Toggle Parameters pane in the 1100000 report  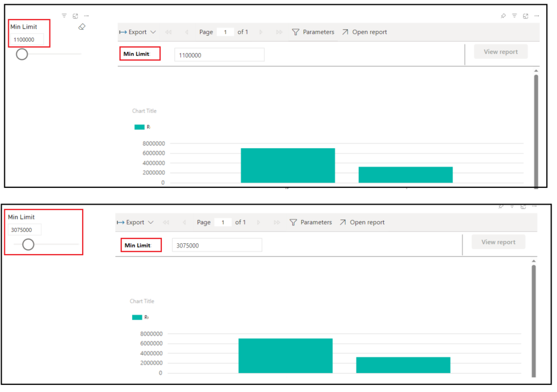[x=313, y=32]
